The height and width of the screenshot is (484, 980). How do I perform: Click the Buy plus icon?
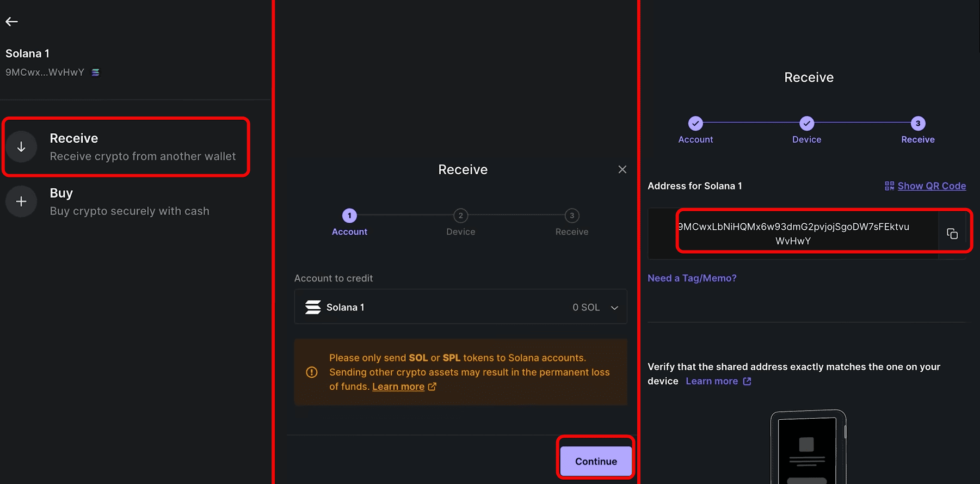[x=21, y=202]
